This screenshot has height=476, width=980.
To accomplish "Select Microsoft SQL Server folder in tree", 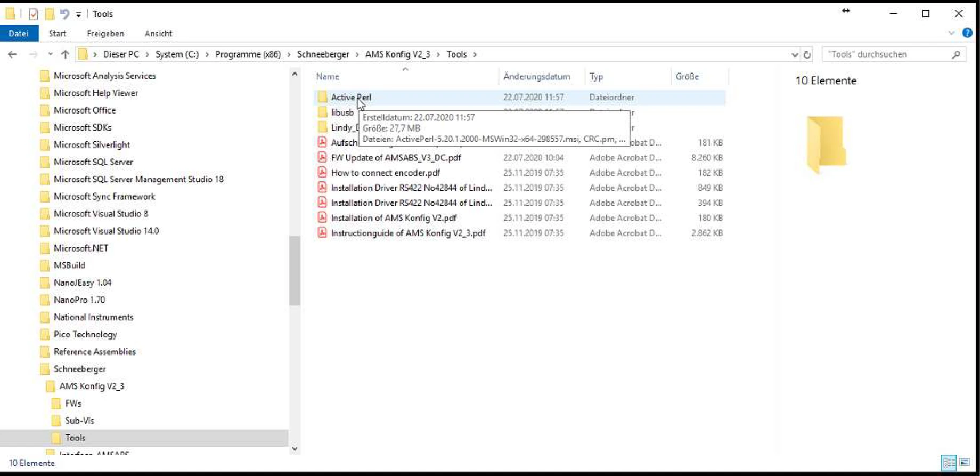I will [x=93, y=162].
